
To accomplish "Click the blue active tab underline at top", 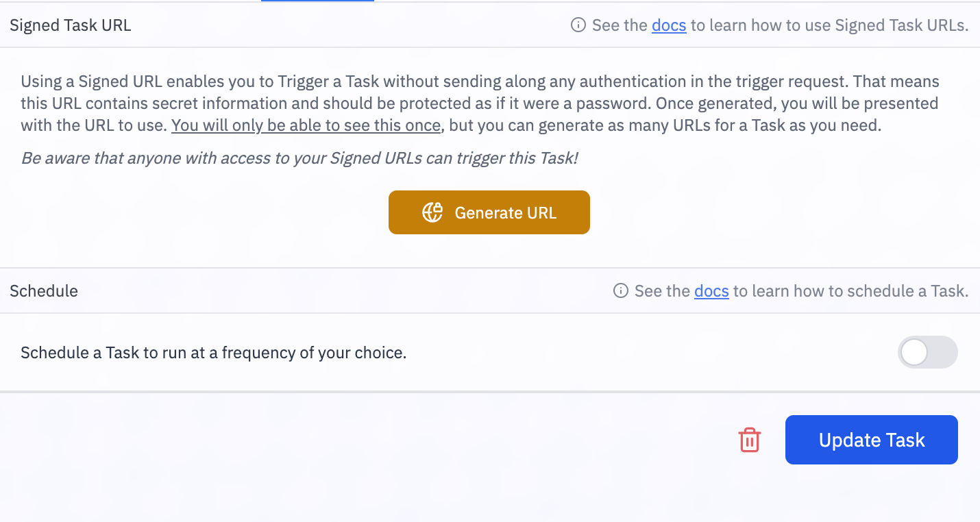I will point(317,1).
